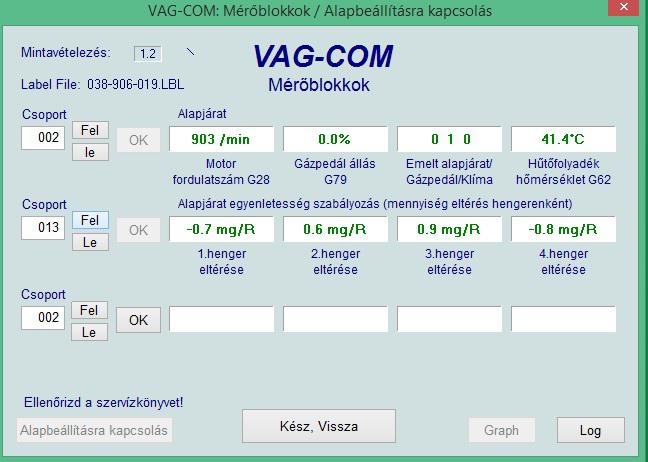
Task: Click the Mérőblokkok subtitle under the logo
Action: [x=319, y=85]
